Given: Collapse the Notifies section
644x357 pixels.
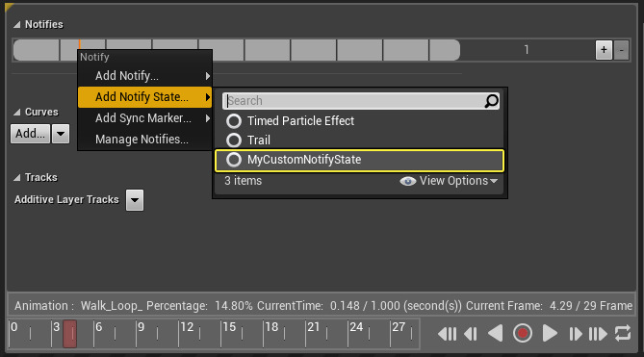Looking at the screenshot, I should click(x=16, y=25).
